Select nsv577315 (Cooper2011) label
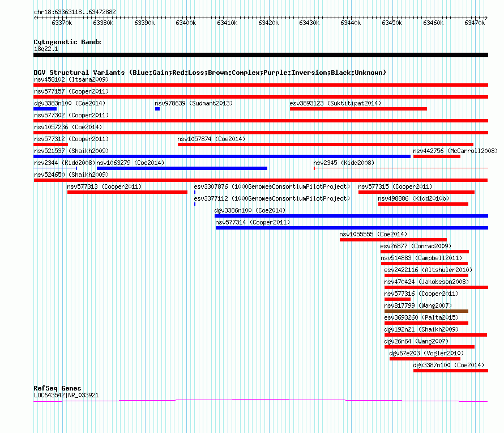The width and height of the screenshot is (504, 433). [x=395, y=186]
